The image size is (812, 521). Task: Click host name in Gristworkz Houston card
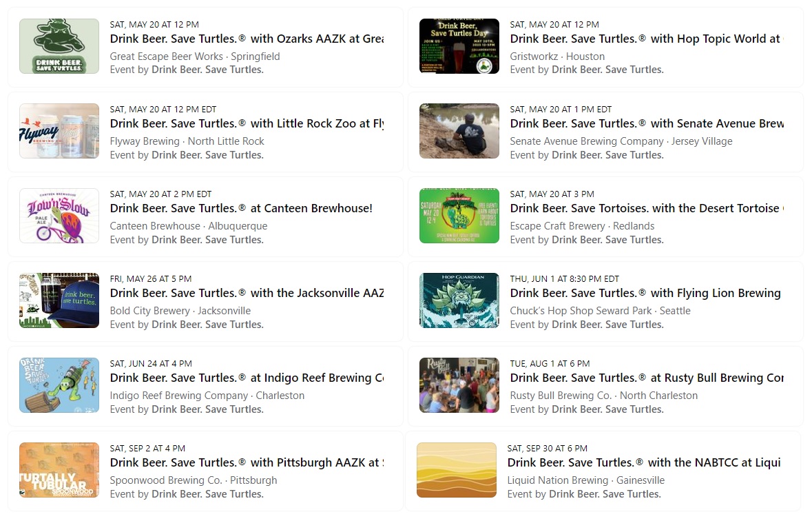tap(607, 70)
